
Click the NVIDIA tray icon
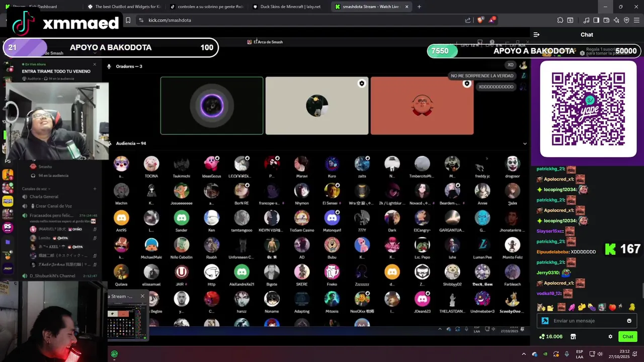coord(545,354)
